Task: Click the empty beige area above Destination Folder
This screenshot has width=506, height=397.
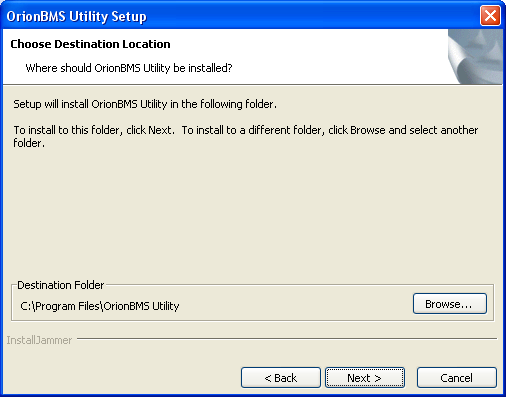Action: (253, 213)
